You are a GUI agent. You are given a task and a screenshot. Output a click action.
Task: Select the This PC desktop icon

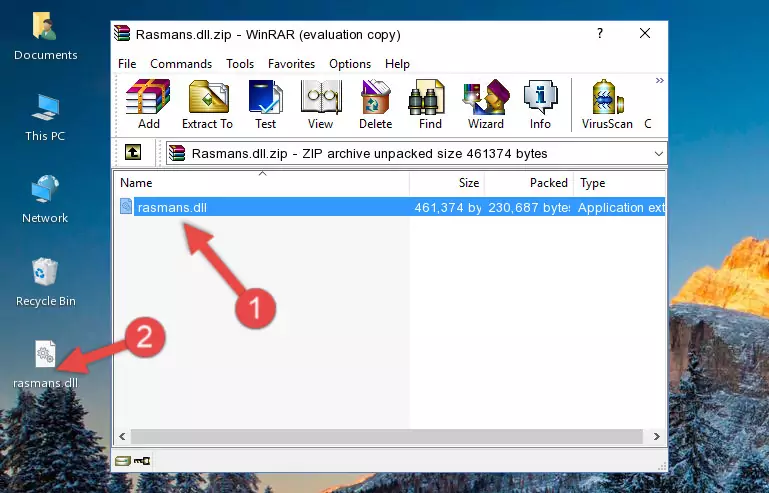point(45,118)
